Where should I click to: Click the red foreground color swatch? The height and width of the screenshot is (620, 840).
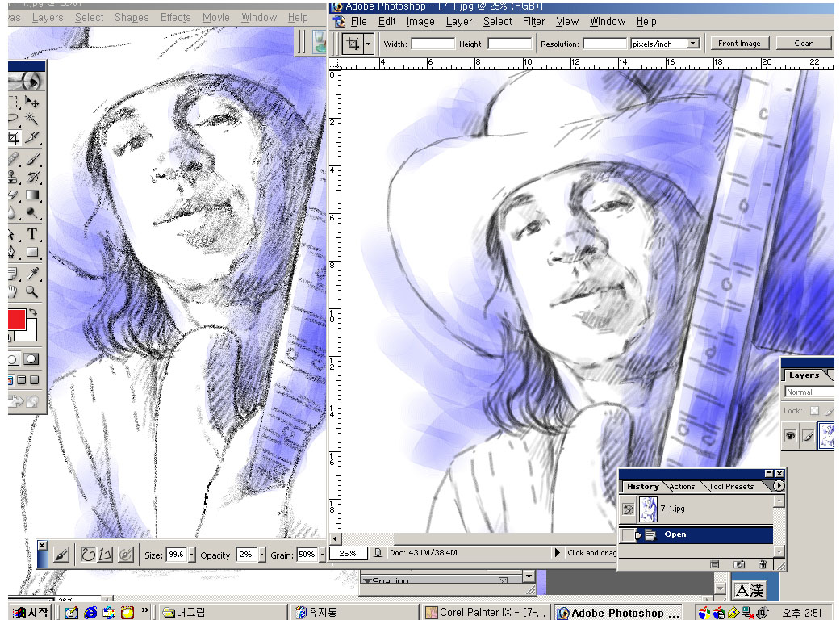click(16, 319)
